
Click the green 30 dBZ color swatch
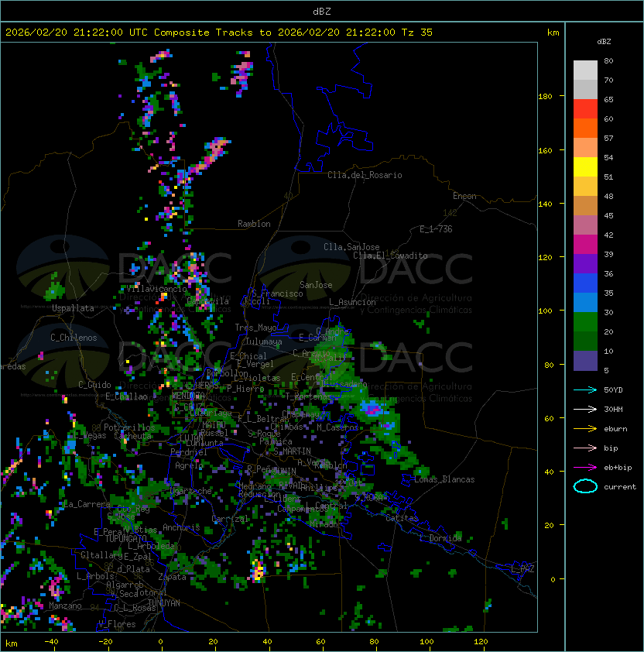coord(585,322)
